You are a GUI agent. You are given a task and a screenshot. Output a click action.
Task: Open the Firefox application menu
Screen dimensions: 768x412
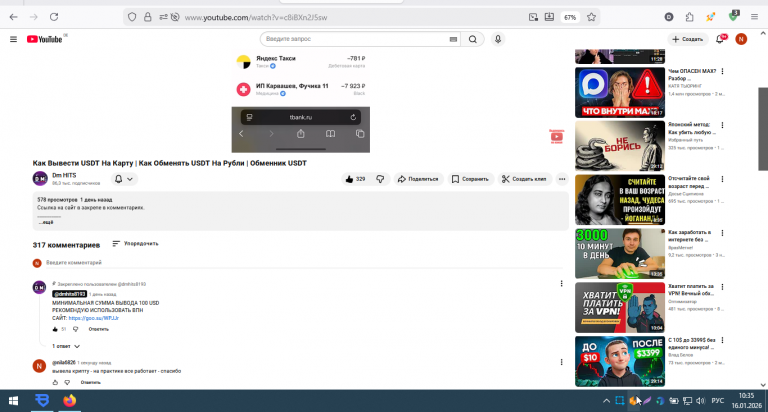click(754, 17)
